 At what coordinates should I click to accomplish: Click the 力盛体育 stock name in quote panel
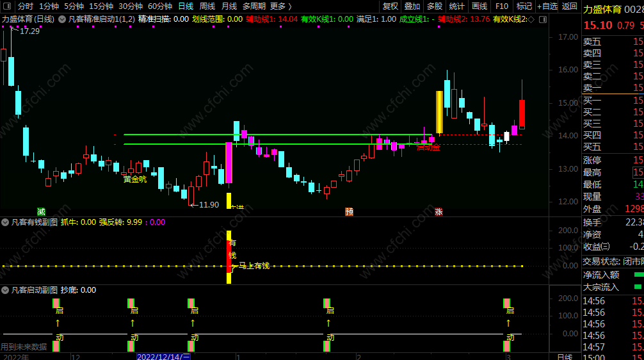[602, 10]
